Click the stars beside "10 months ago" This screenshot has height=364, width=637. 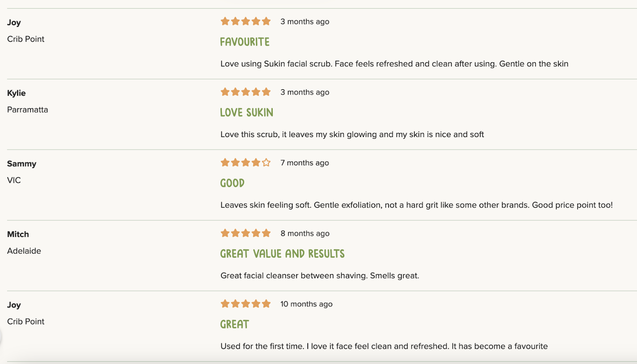245,304
